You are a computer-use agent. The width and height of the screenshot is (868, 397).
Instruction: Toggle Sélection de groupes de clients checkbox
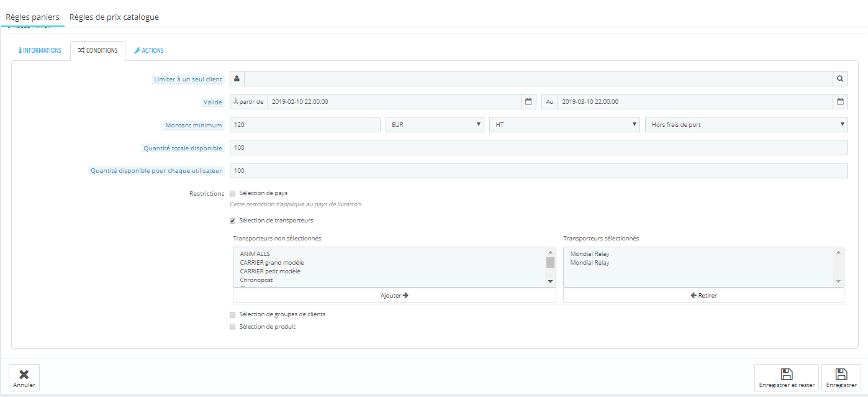233,314
